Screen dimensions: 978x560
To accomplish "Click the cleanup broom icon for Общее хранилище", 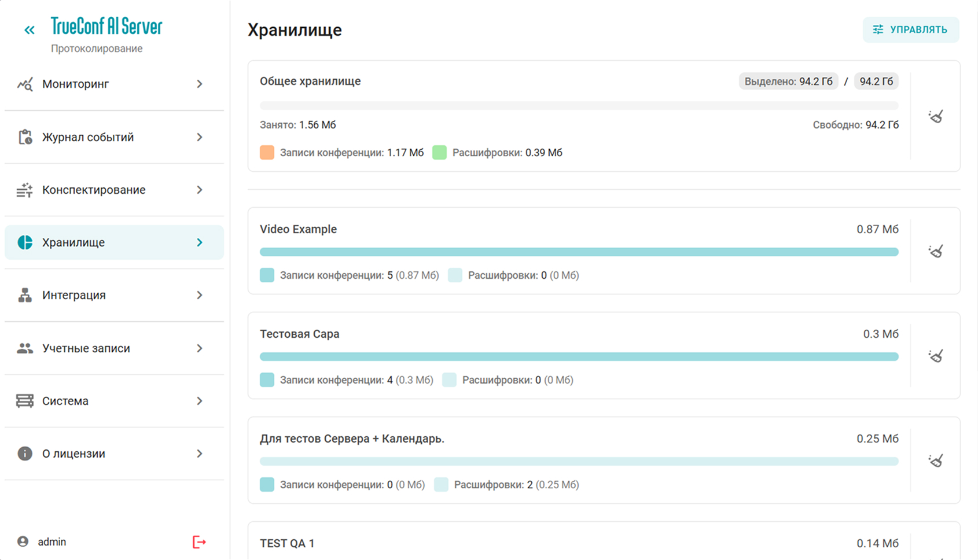I will (936, 116).
